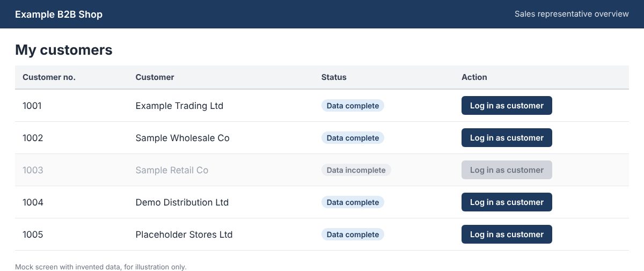Click the Customer no. column header

point(49,77)
